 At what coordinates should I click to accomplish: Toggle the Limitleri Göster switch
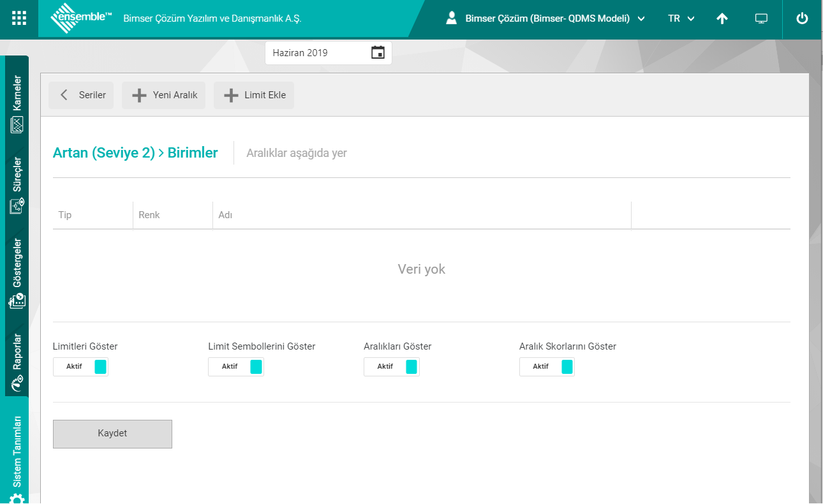point(80,367)
